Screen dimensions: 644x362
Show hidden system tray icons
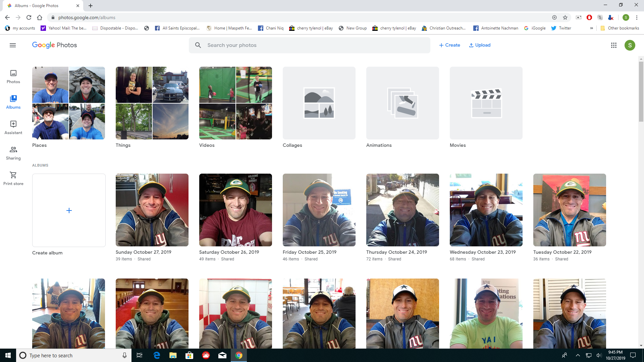(578, 355)
